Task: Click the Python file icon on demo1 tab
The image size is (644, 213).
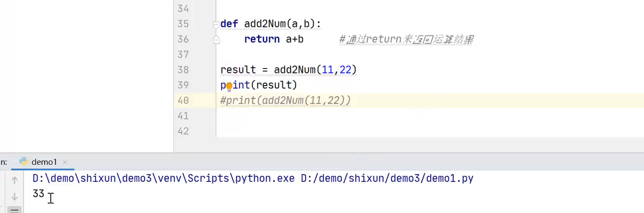Action: point(24,161)
